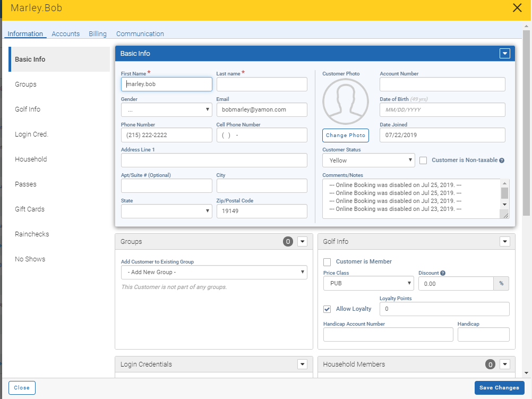This screenshot has height=399, width=532.
Task: Open the Gender dropdown
Action: [x=167, y=109]
